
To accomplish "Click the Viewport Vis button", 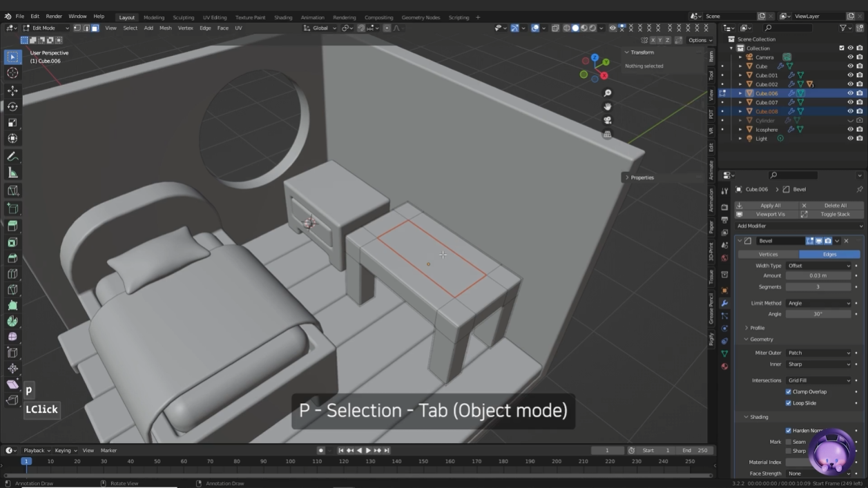I will pos(766,214).
